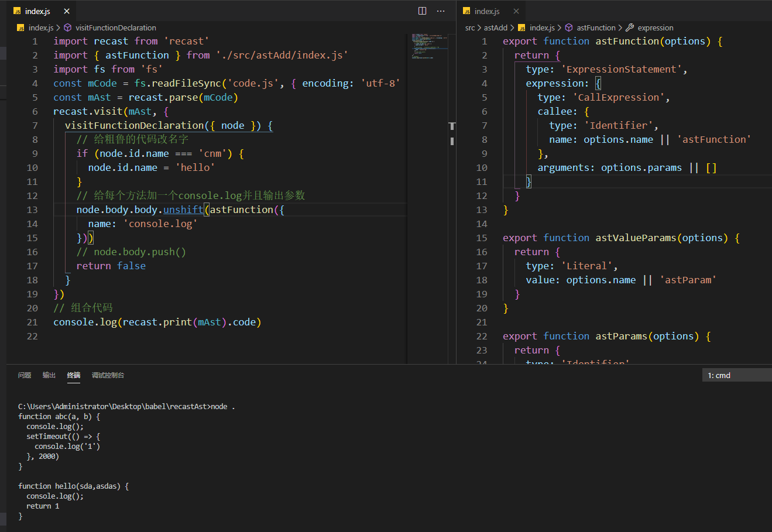
Task: Click line number 1 in left editor
Action: tap(35, 41)
